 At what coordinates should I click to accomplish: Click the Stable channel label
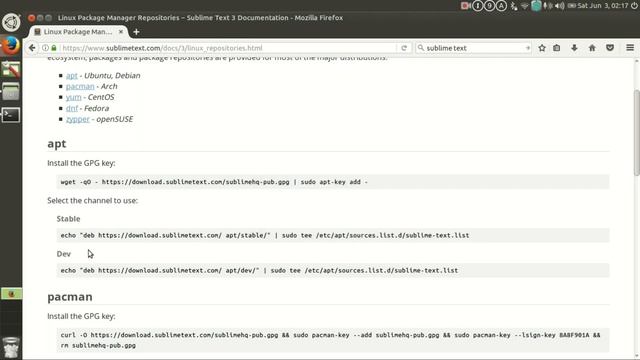69,219
